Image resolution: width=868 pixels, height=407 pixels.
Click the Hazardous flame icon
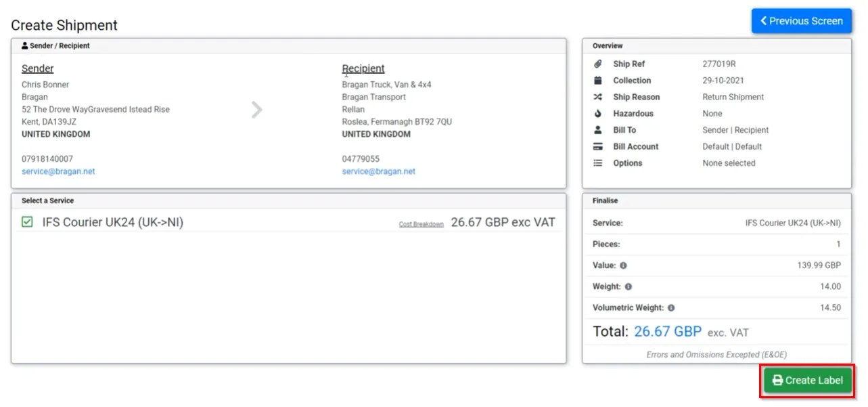point(598,114)
